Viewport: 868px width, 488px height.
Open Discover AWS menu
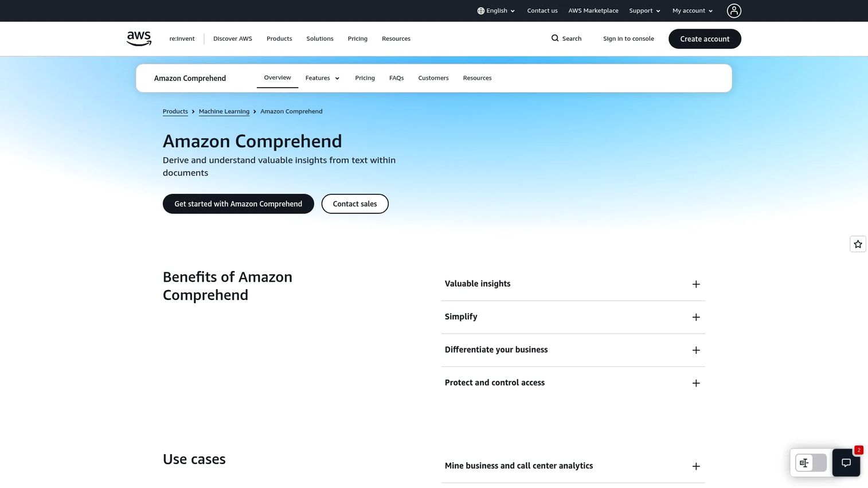(x=233, y=38)
